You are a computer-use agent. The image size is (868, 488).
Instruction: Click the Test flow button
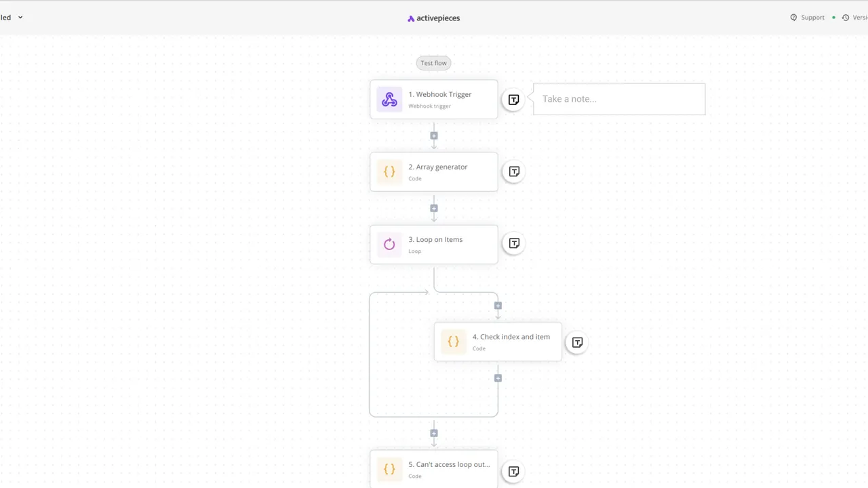[x=433, y=63]
